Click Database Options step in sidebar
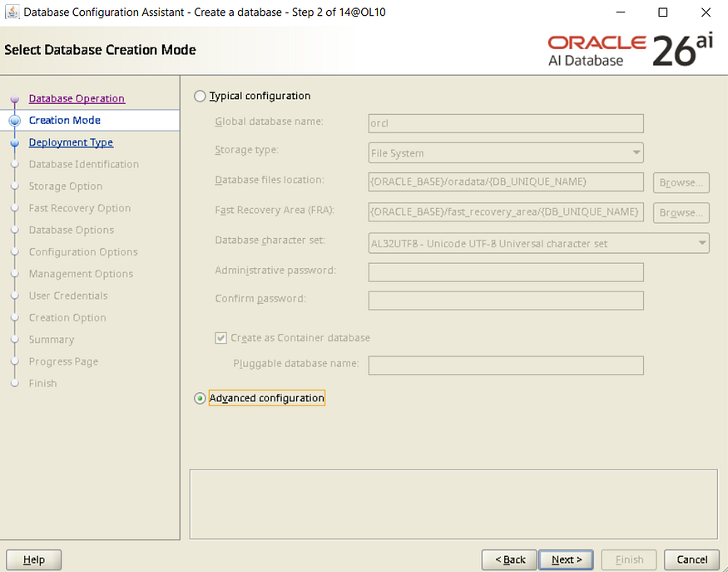This screenshot has height=572, width=728. tap(71, 230)
